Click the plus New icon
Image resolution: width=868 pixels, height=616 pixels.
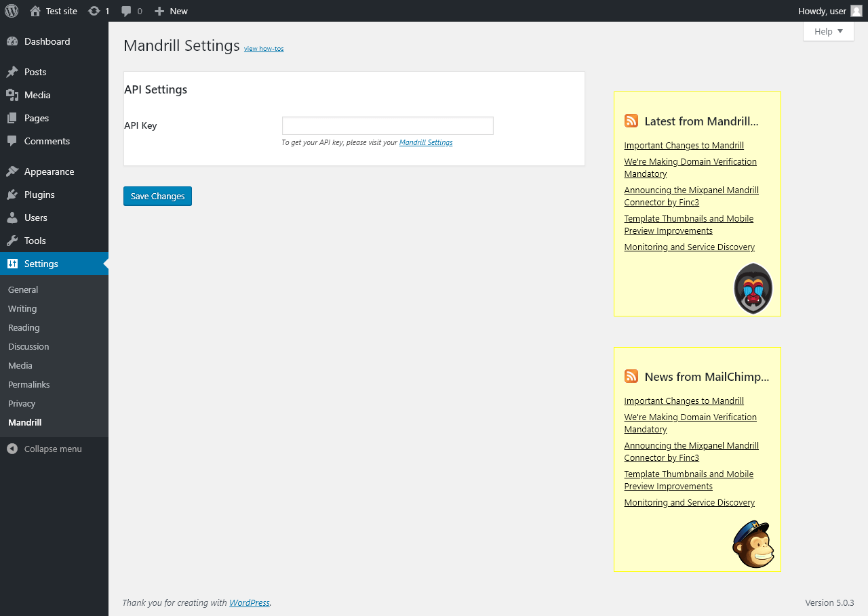tap(159, 11)
